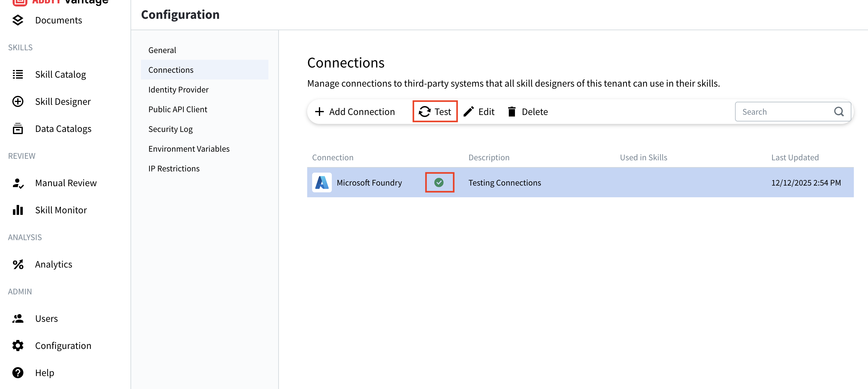
Task: Open the Environment Variables section
Action: [x=189, y=149]
